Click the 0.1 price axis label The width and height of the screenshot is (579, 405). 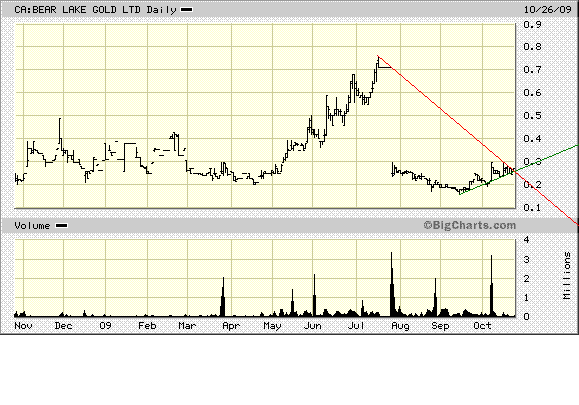pos(532,207)
